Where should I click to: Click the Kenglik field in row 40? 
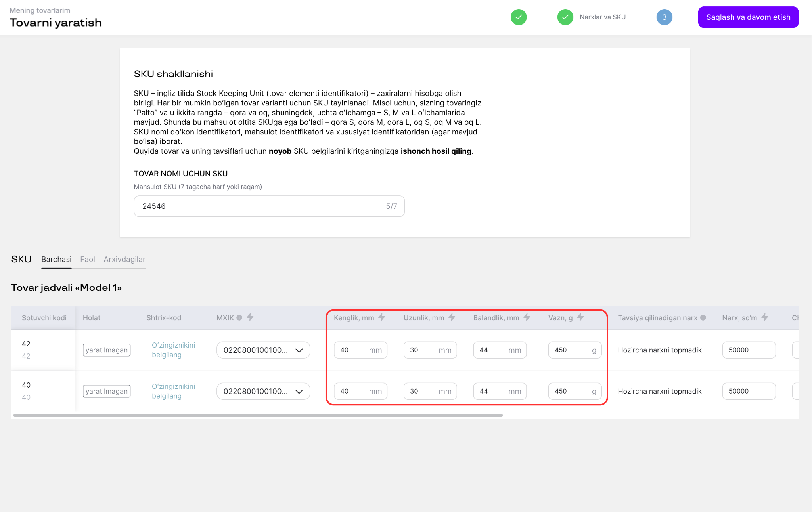360,391
